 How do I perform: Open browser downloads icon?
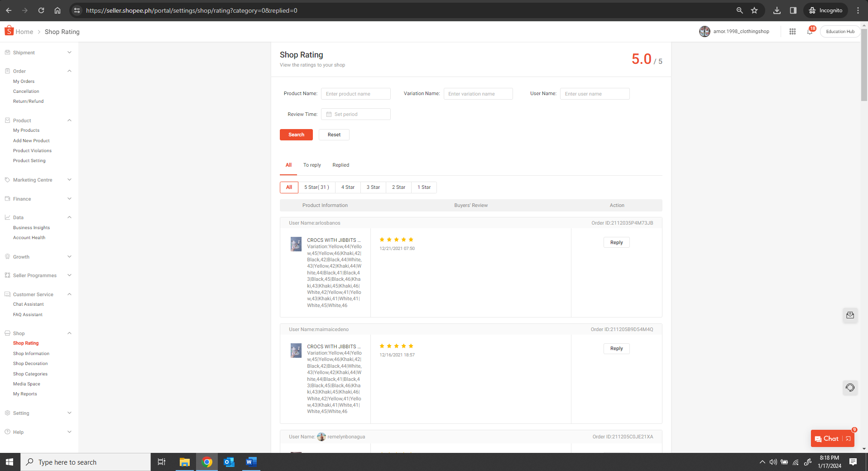tap(777, 10)
